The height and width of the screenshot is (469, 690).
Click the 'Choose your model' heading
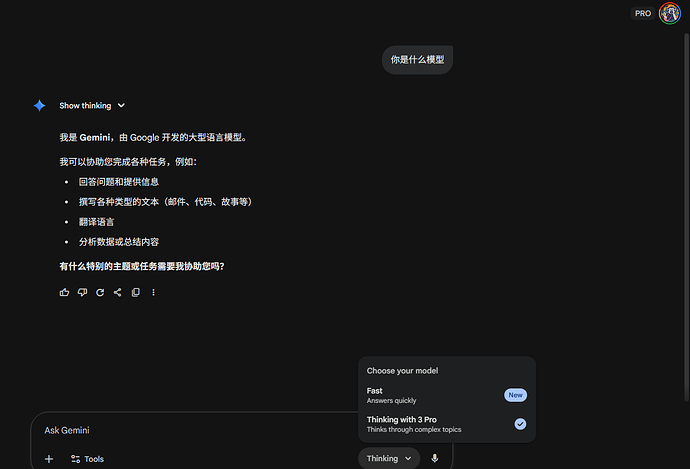coord(402,371)
